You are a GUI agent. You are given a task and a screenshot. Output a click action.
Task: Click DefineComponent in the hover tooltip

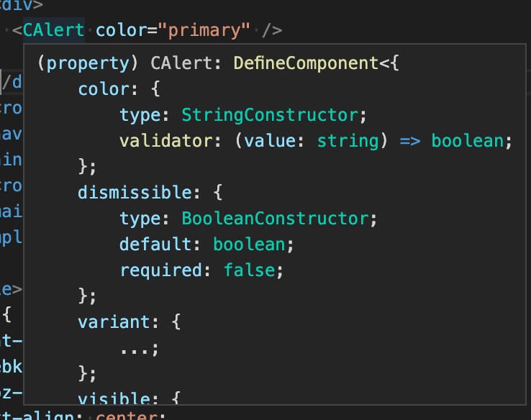306,63
